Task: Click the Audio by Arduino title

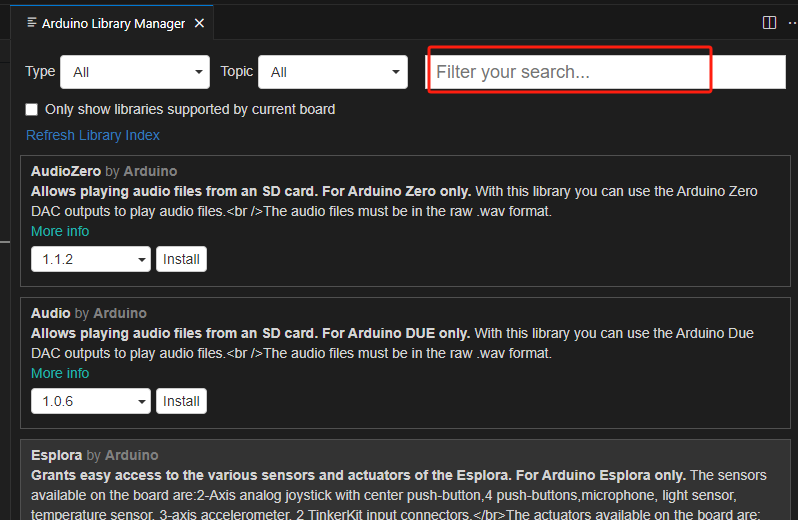Action: coord(89,313)
